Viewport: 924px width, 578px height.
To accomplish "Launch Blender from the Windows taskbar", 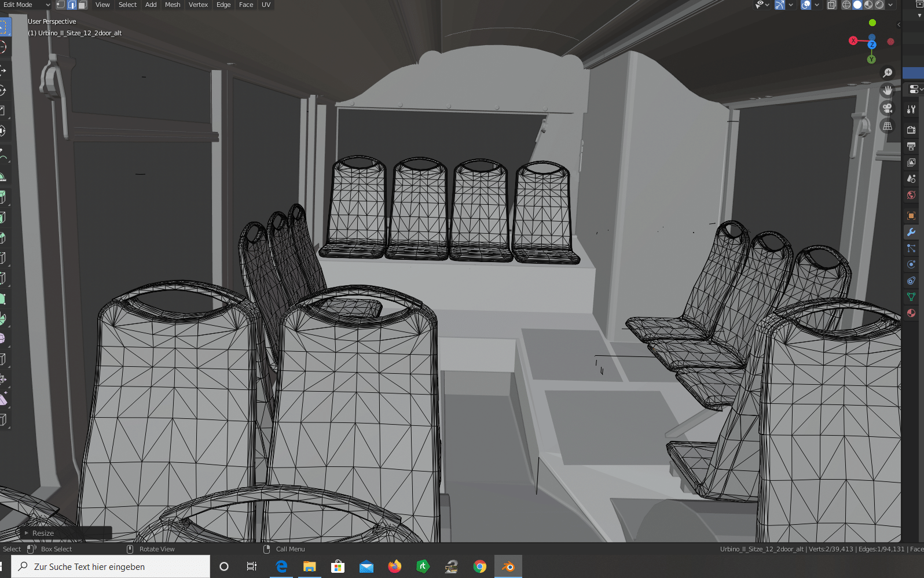I will [508, 566].
